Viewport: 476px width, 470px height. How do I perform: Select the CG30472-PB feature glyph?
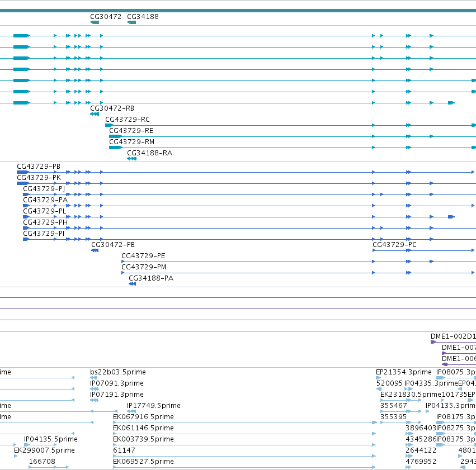(95, 250)
